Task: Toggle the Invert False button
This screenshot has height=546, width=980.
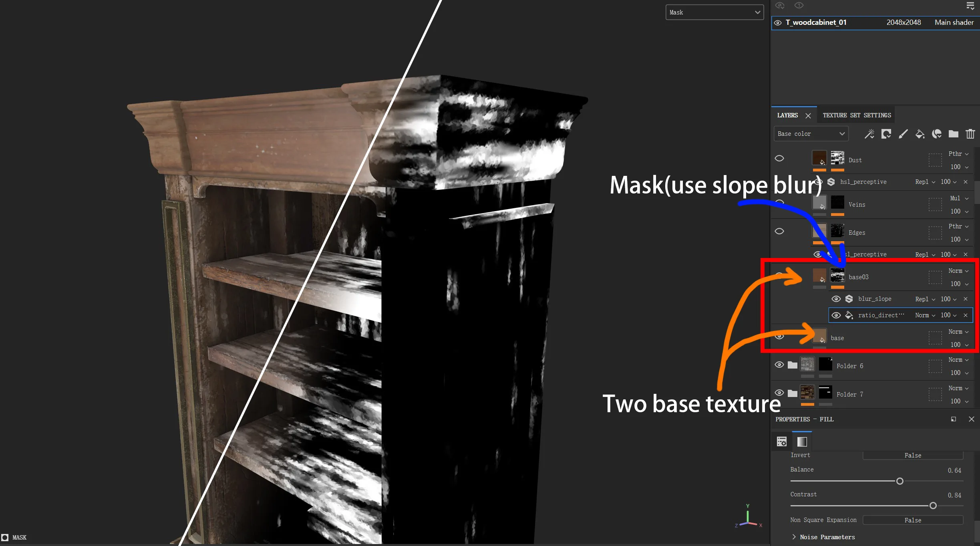Action: pos(913,455)
